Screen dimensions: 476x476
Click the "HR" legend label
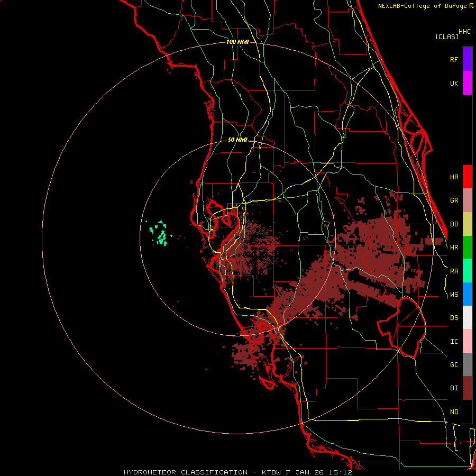(x=454, y=248)
